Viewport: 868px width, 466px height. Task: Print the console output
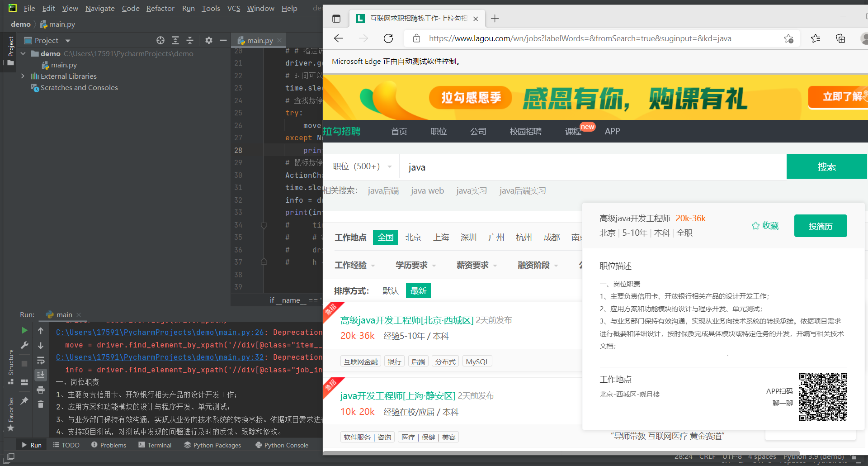click(41, 390)
